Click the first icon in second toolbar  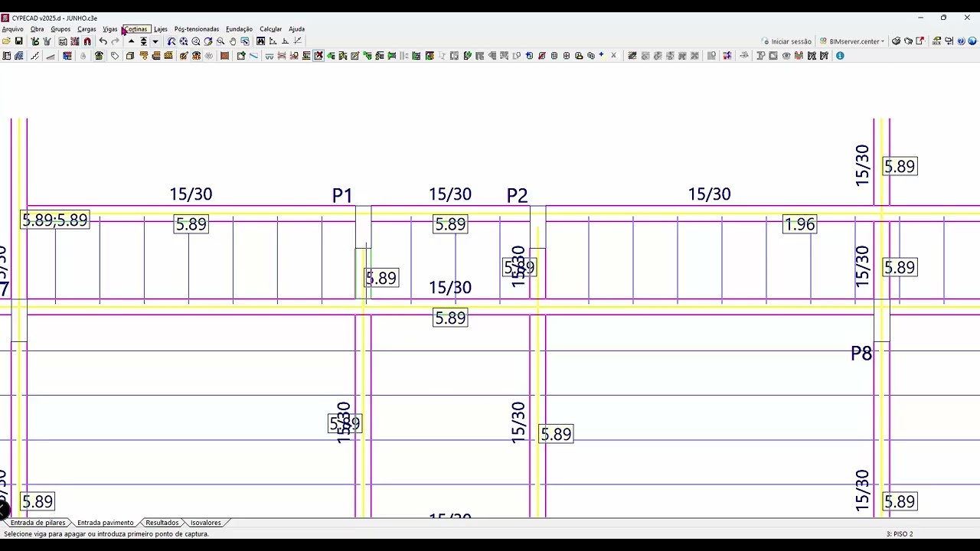(x=6, y=56)
